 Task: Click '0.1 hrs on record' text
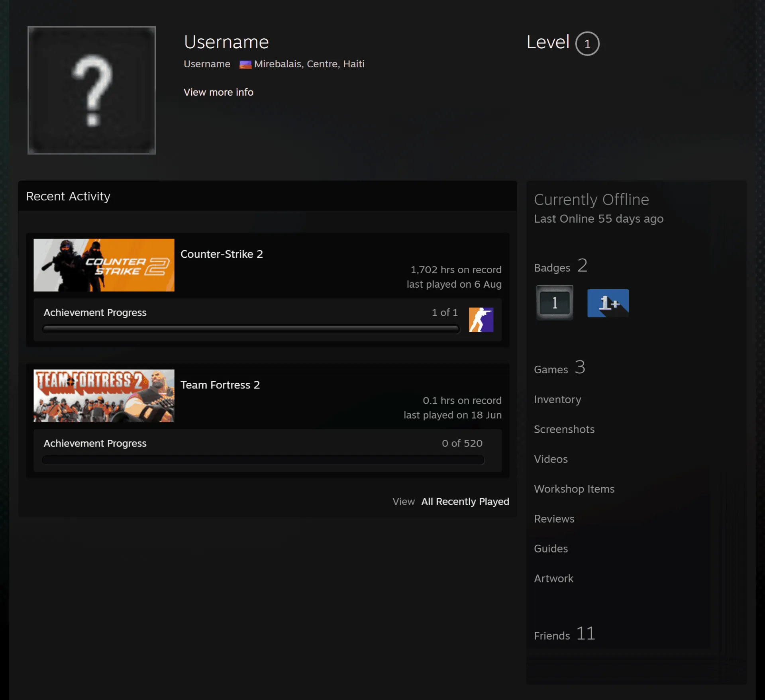[462, 400]
